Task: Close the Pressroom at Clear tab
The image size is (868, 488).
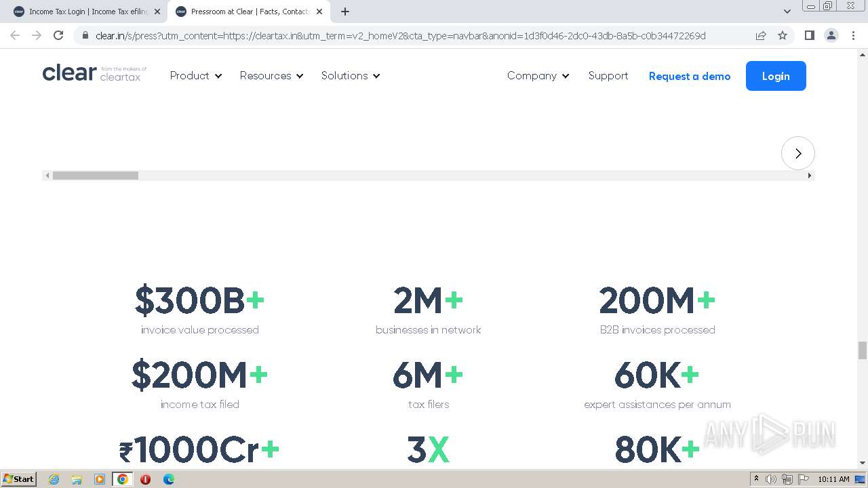Action: point(319,12)
